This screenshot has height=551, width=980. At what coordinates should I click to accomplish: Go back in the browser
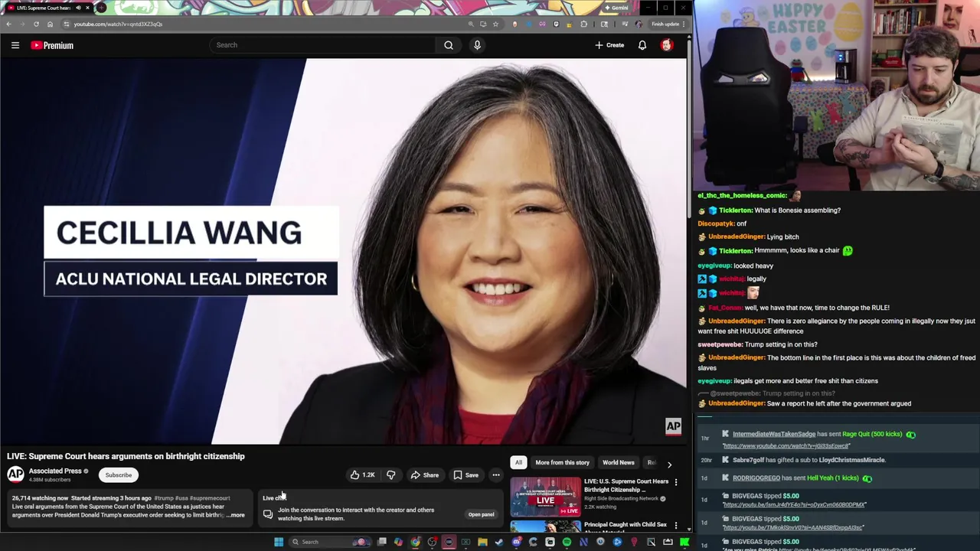(8, 24)
